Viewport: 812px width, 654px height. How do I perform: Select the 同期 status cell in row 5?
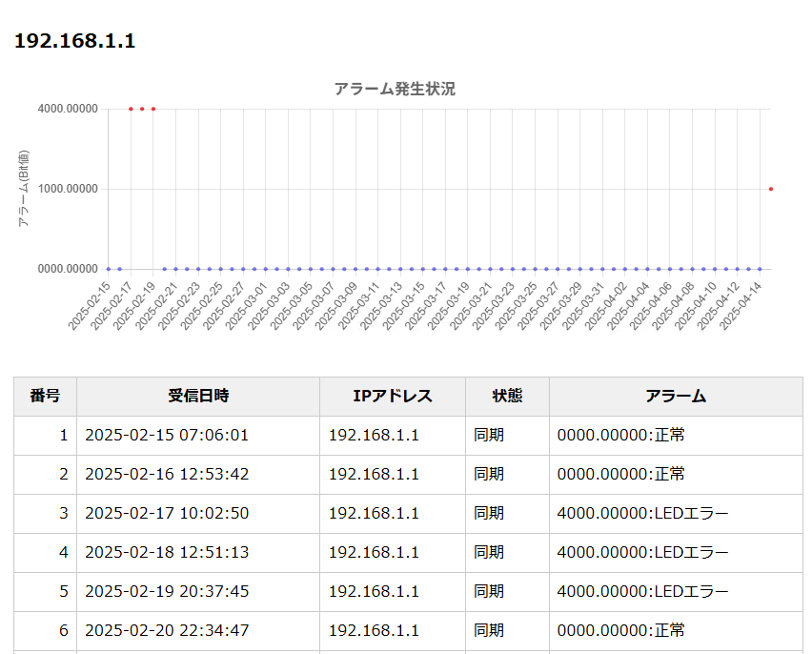click(x=489, y=592)
